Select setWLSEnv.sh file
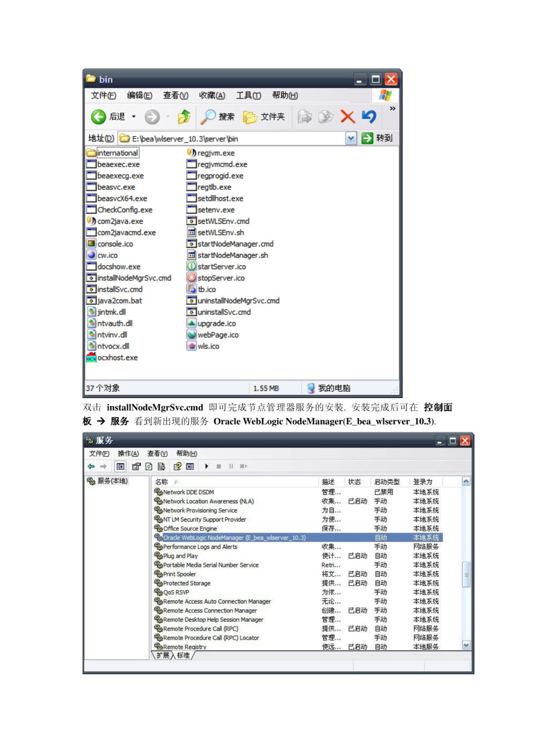Image resolution: width=535 pixels, height=756 pixels. [x=215, y=233]
